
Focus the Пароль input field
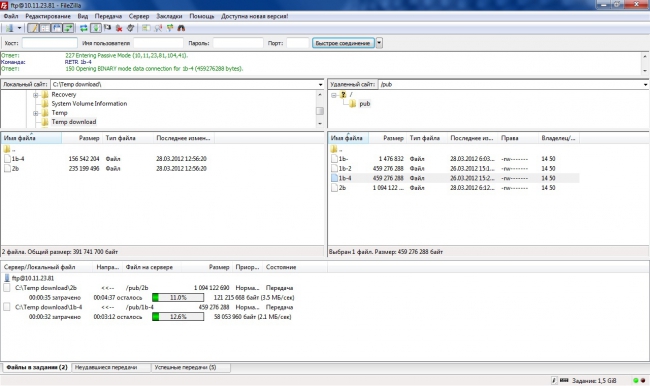pyautogui.click(x=238, y=43)
